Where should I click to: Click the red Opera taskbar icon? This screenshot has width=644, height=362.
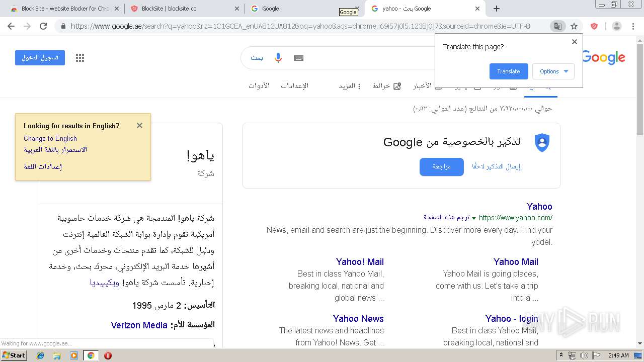(x=108, y=355)
